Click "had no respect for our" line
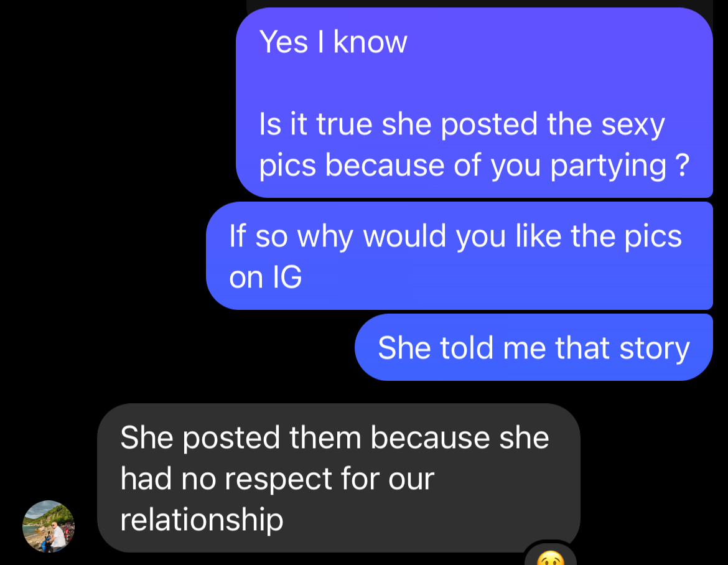The image size is (728, 565). pos(277,478)
